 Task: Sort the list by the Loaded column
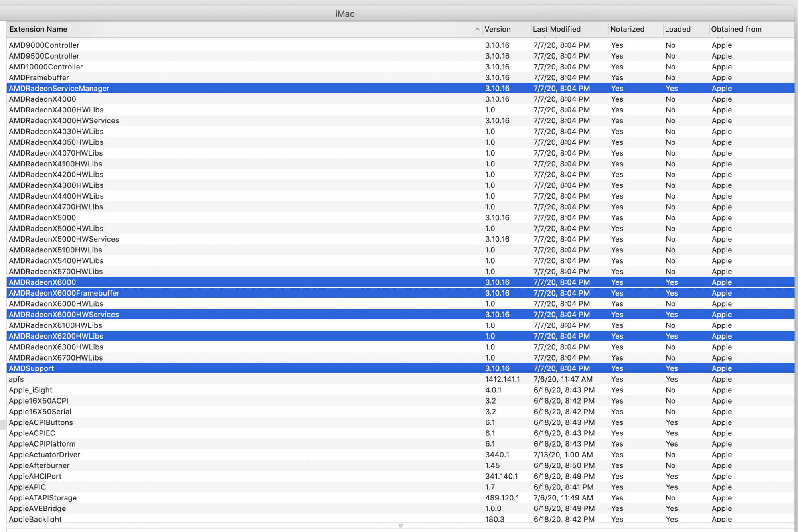(677, 29)
